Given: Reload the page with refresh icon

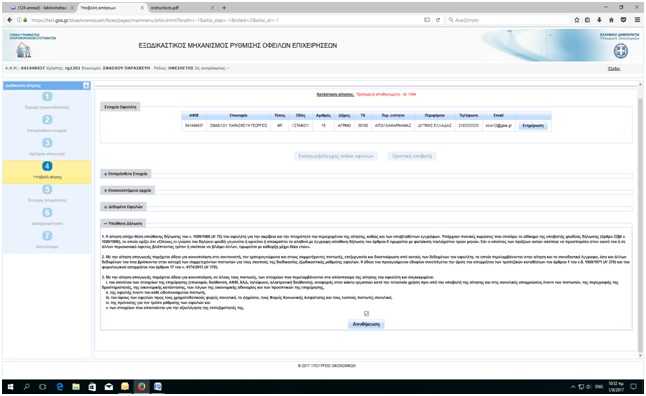Looking at the screenshot, I should click(x=438, y=20).
